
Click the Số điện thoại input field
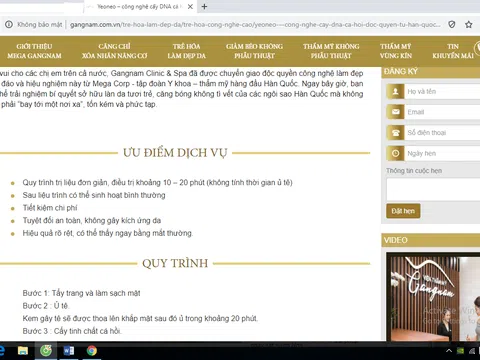(442, 133)
